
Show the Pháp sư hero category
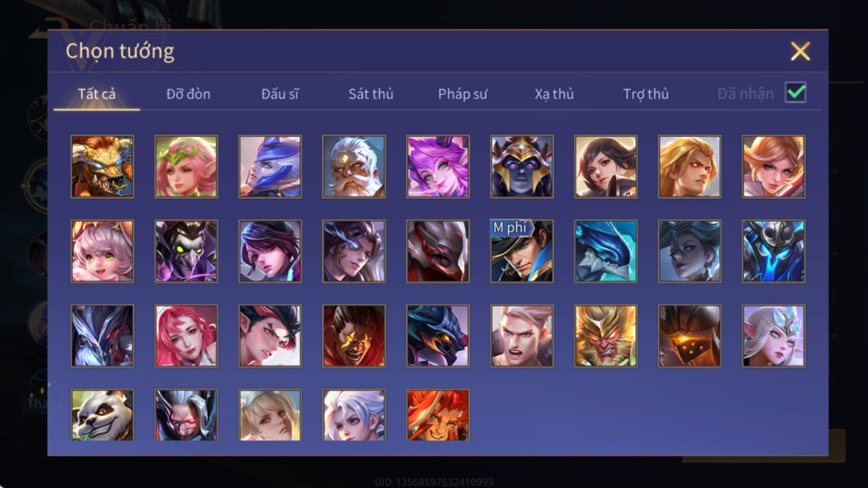click(463, 94)
